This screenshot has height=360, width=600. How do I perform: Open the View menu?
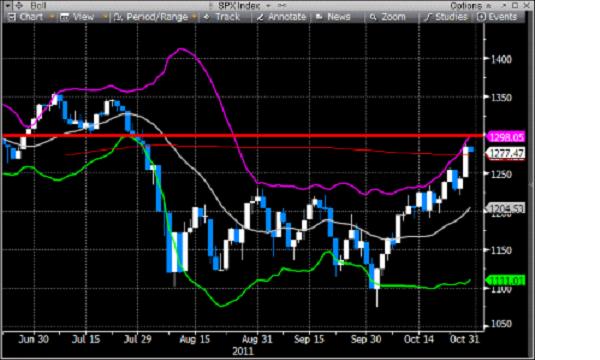83,17
